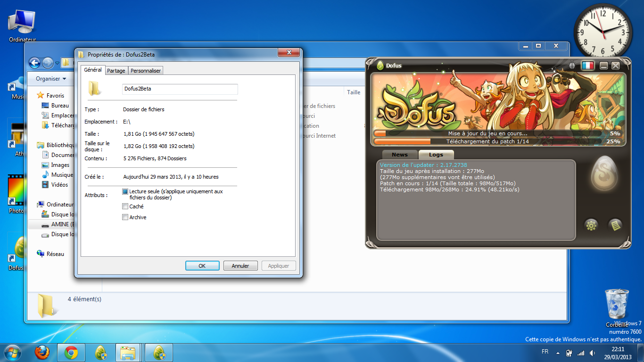Open the Corbeille recycle bin icon

tap(616, 308)
